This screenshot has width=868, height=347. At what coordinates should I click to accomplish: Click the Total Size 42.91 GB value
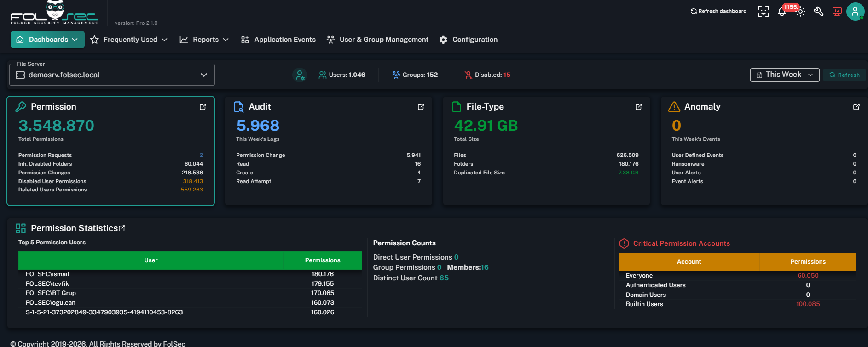tap(486, 125)
